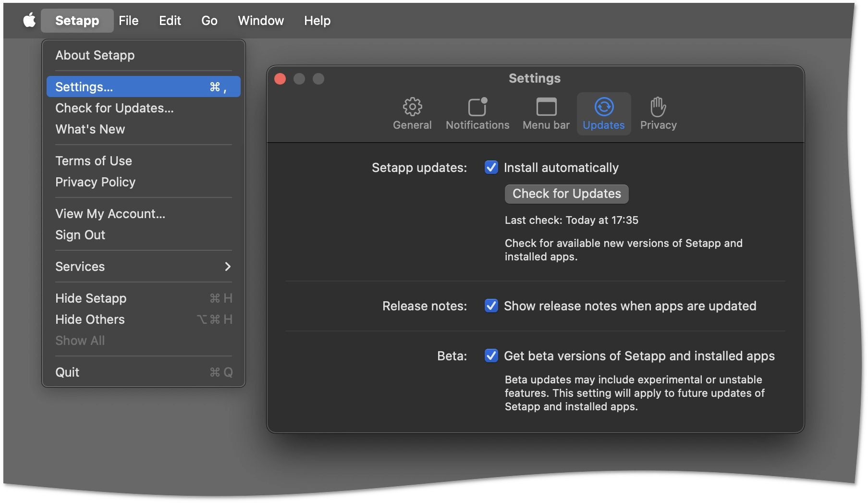
Task: Choose Sign Out from the menu
Action: tap(144, 235)
